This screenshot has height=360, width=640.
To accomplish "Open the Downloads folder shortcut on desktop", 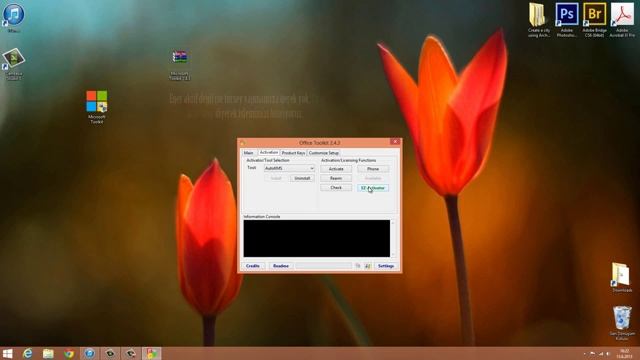I will [x=622, y=277].
